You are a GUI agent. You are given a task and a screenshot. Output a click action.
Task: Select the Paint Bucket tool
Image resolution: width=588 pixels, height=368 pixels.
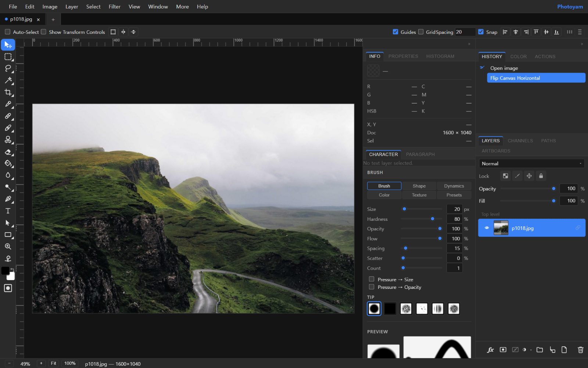point(8,163)
